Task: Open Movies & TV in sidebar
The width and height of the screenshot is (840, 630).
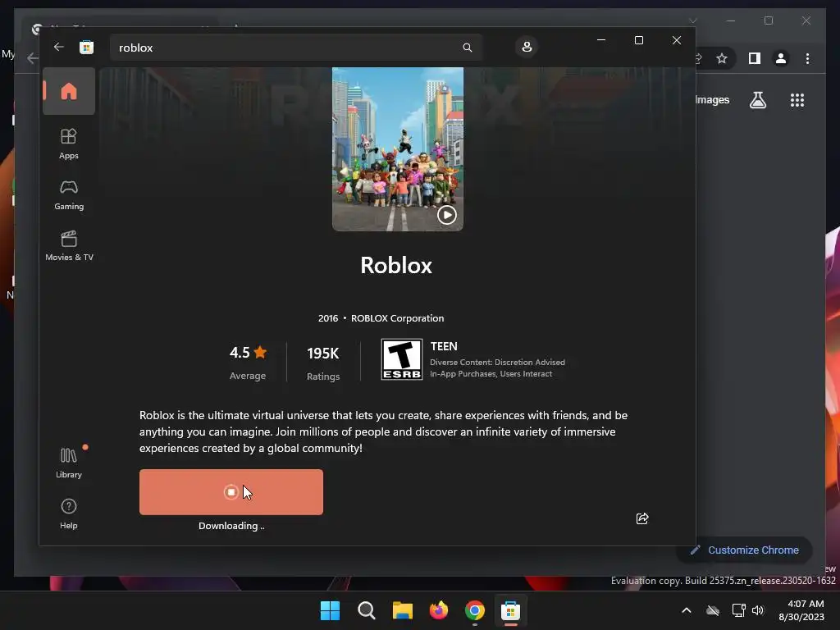Action: pyautogui.click(x=69, y=246)
